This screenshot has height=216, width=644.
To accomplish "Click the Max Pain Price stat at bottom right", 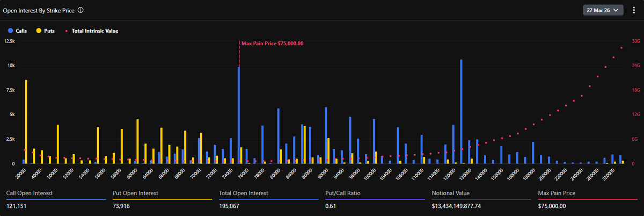I will pyautogui.click(x=552, y=206).
